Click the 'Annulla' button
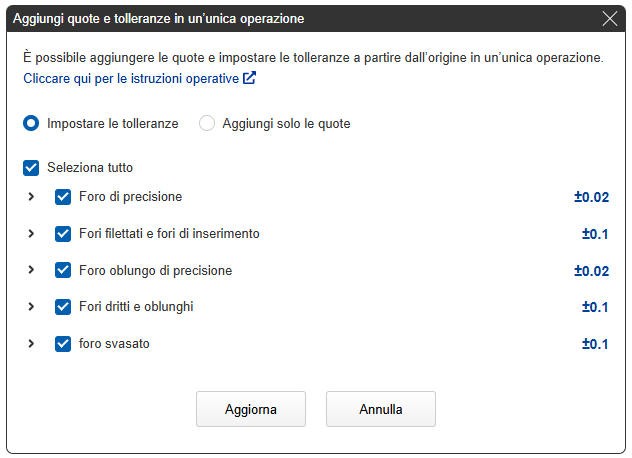The image size is (632, 458). 380,409
